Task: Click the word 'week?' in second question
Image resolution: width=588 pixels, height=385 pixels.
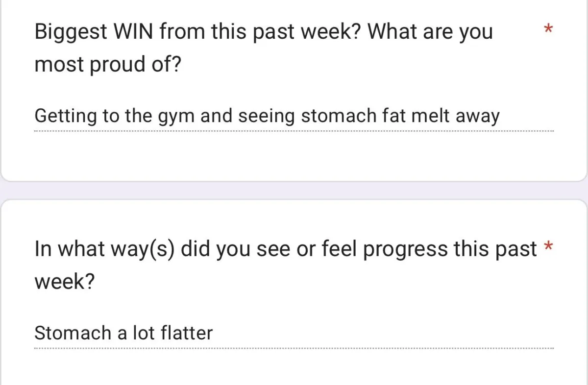Action: pyautogui.click(x=65, y=282)
